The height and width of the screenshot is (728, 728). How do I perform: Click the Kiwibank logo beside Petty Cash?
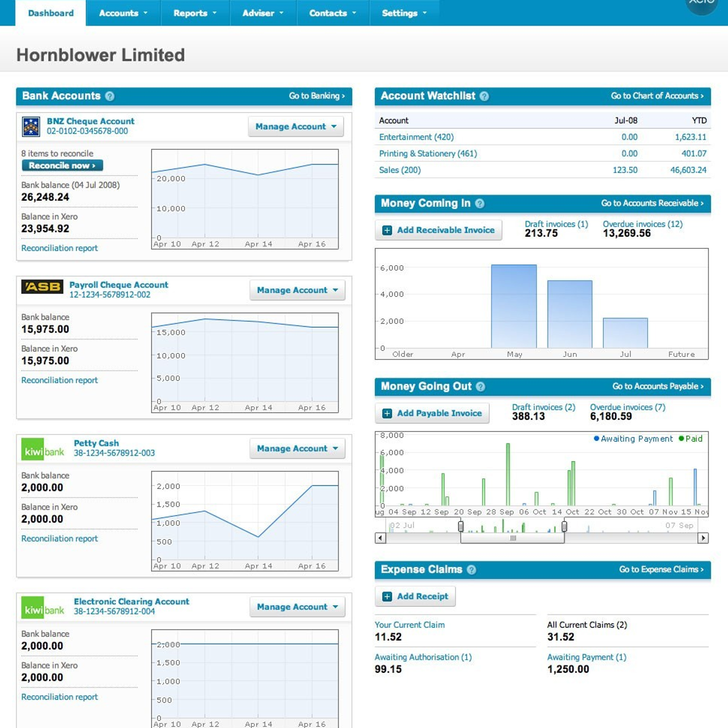44,450
